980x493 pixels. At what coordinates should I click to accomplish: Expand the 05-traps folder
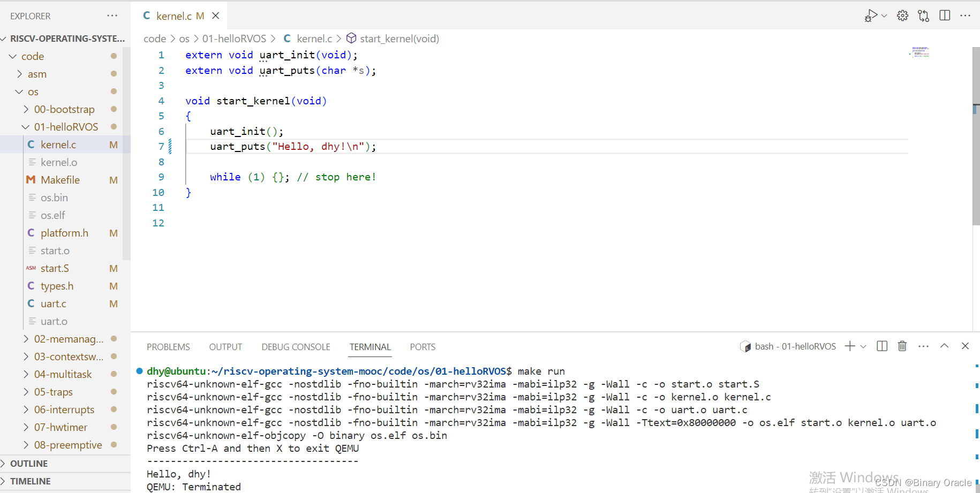click(x=65, y=392)
